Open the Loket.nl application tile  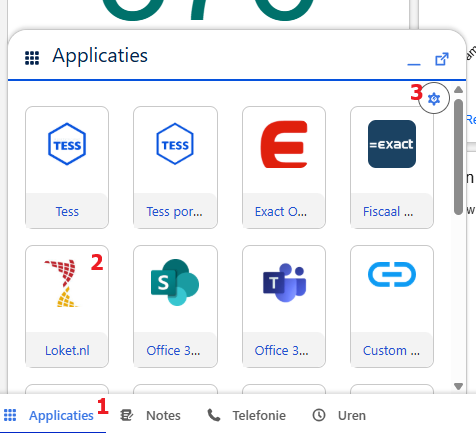pos(67,306)
